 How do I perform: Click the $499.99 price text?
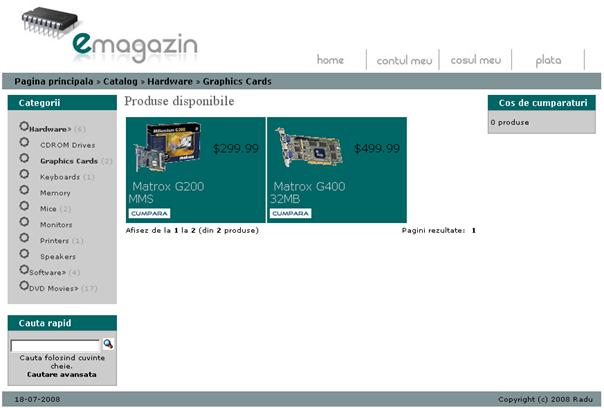(x=377, y=148)
